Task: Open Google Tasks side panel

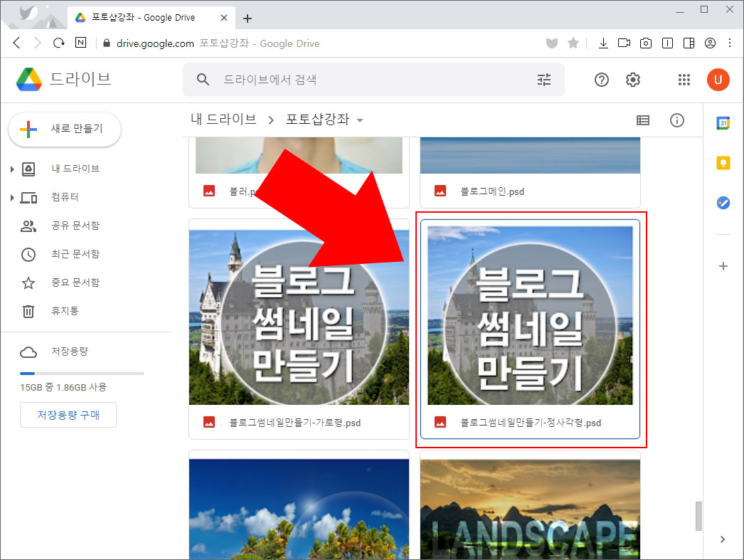Action: coord(723,203)
